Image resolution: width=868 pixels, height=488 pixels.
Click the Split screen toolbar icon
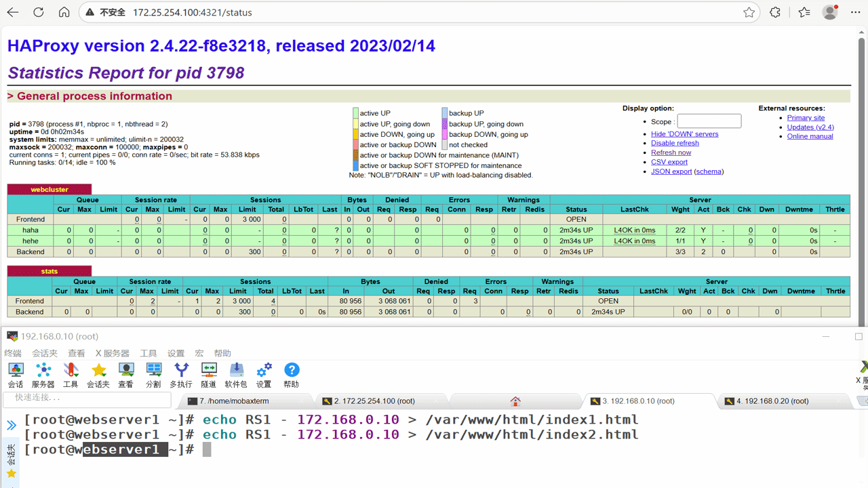pos(154,375)
